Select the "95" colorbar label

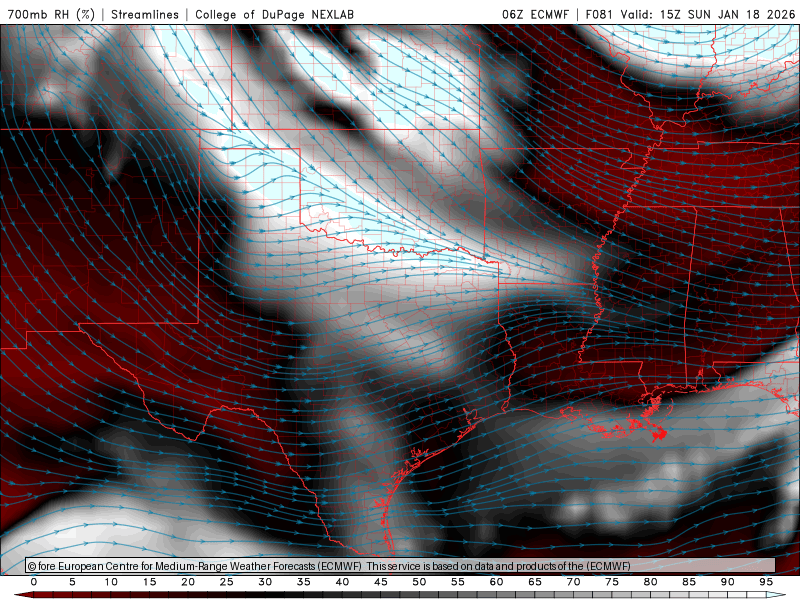[x=766, y=582]
